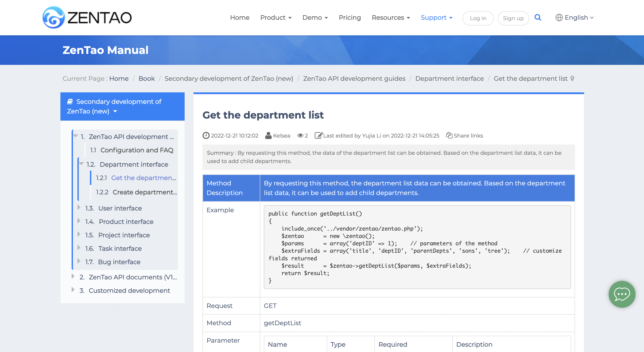Click the ZenTao logo
Screen dimensions: 644x352
coord(87,17)
